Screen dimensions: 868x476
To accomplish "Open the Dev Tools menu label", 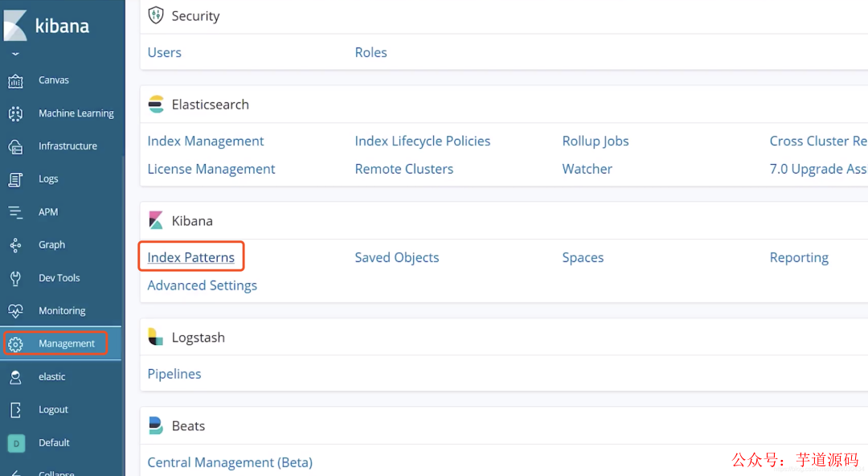I will [59, 277].
